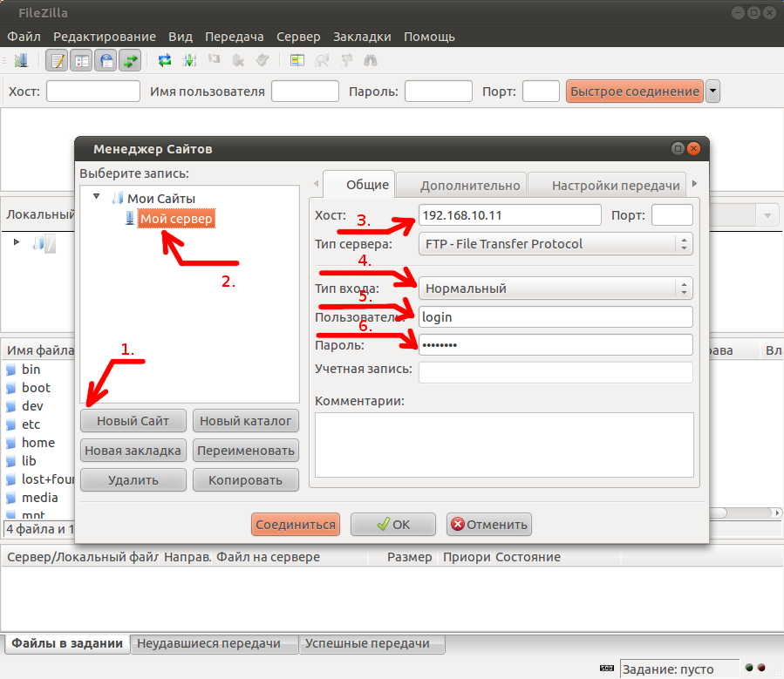Click the Удалить button

133,479
